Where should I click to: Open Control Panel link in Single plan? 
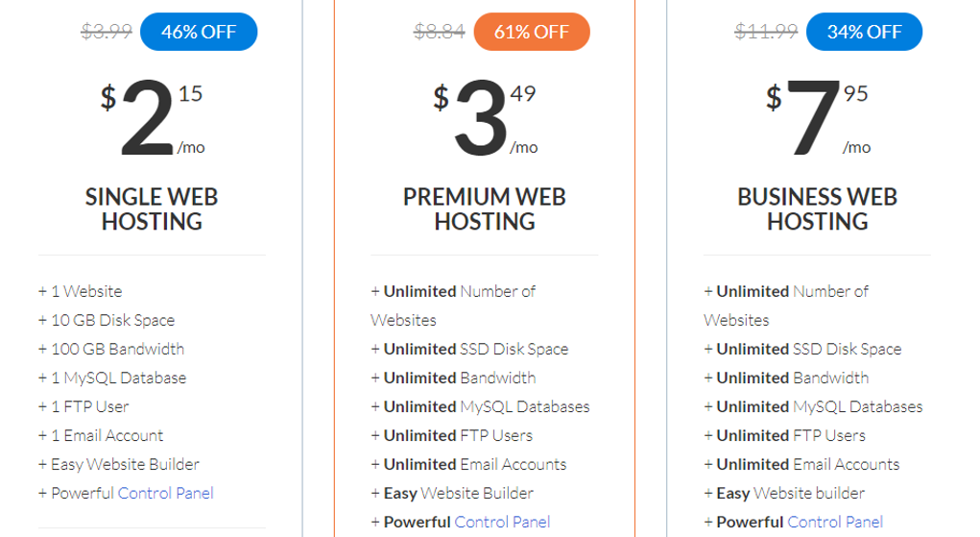166,493
